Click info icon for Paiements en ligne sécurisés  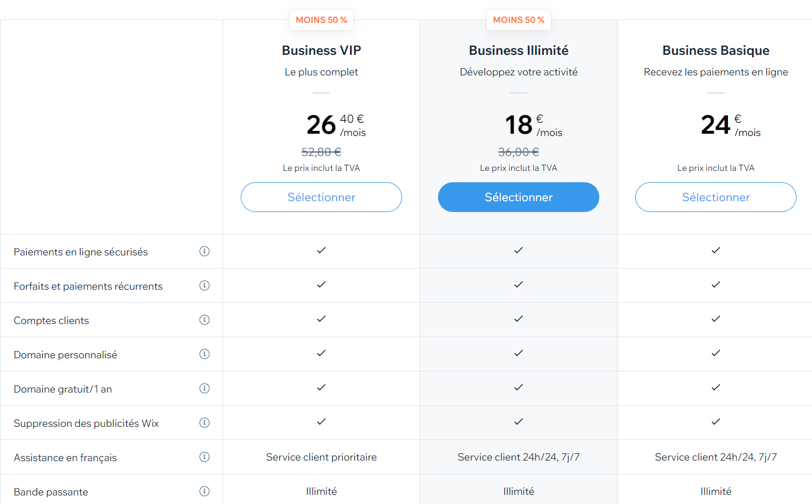(x=204, y=251)
